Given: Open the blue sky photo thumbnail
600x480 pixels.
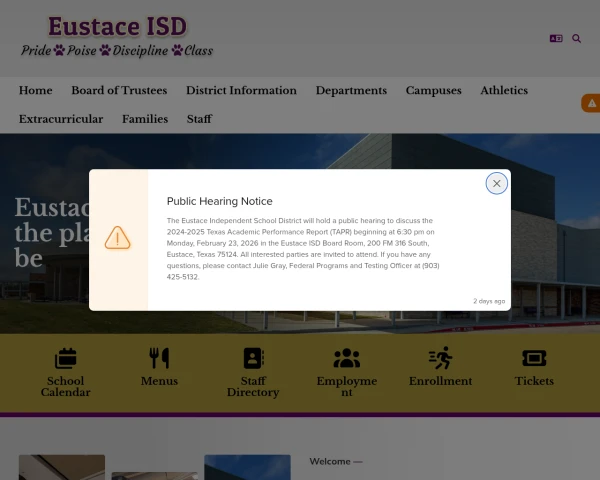Looking at the screenshot, I should (248, 467).
